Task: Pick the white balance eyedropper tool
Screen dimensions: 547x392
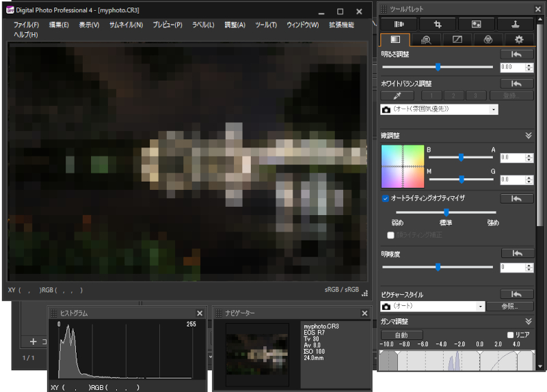Action: pos(396,96)
